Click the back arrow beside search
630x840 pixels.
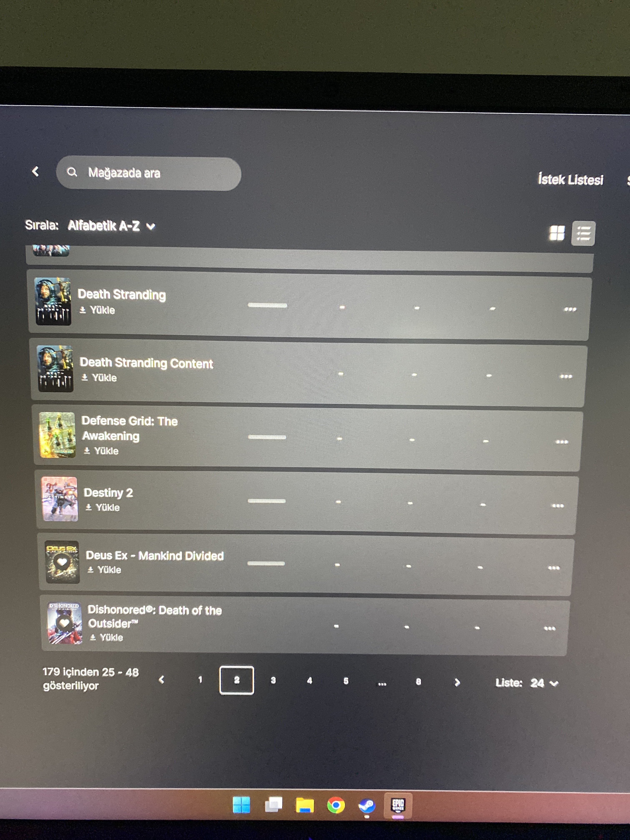point(35,171)
